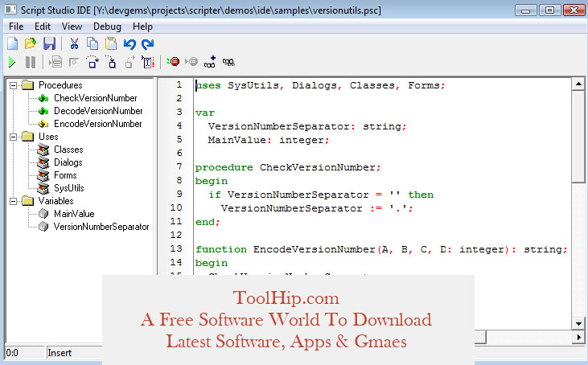Select the Procedures folder label
This screenshot has height=365, width=588.
(x=60, y=85)
